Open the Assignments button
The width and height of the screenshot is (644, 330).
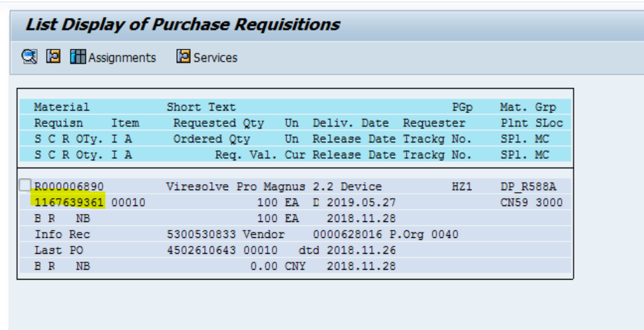coord(113,57)
